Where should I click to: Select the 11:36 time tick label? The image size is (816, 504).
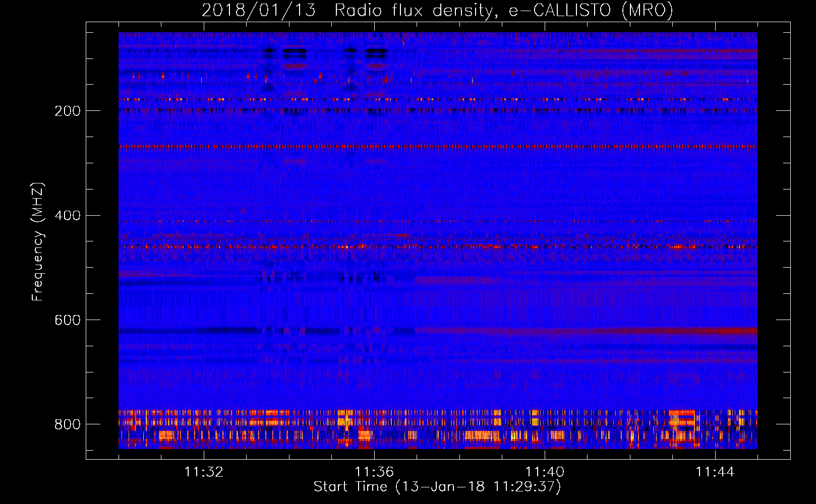tap(374, 472)
